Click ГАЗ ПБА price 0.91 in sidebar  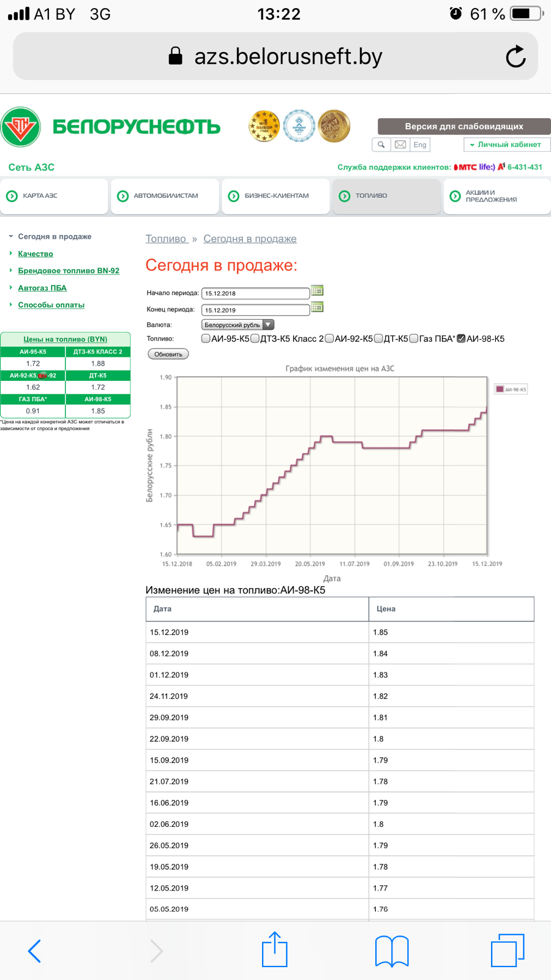(33, 411)
